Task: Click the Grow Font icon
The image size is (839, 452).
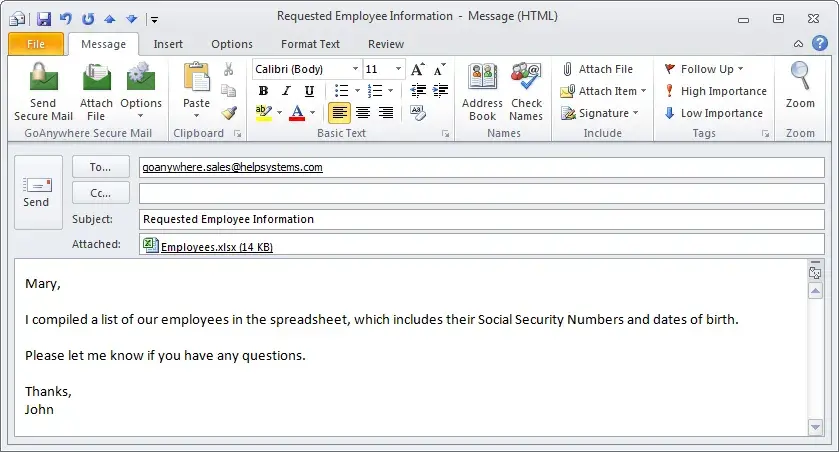Action: (418, 69)
